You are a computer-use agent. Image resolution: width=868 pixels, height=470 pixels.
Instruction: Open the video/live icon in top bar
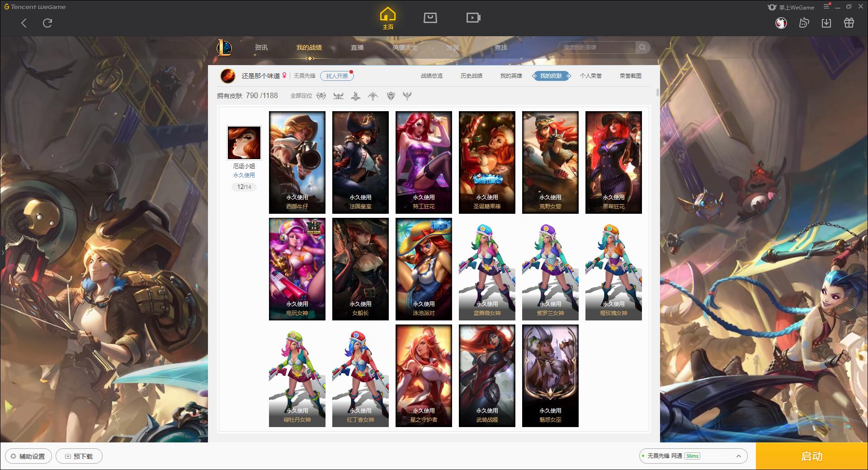pos(473,18)
